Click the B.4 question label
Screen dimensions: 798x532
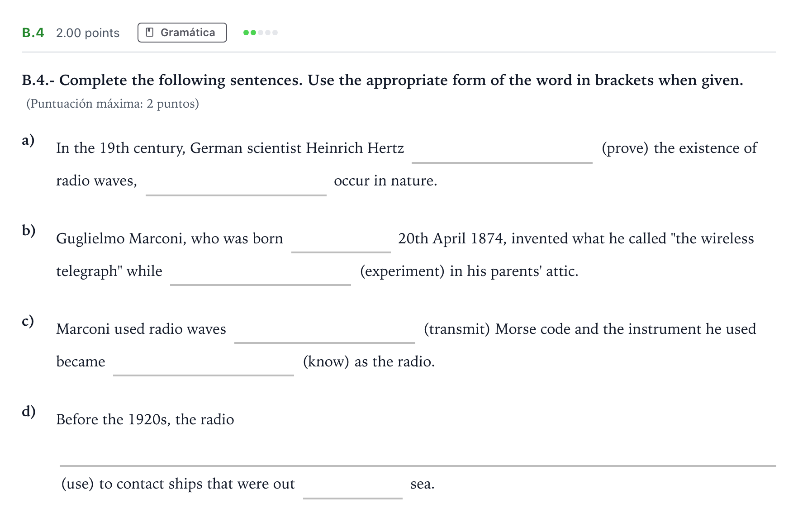(33, 33)
